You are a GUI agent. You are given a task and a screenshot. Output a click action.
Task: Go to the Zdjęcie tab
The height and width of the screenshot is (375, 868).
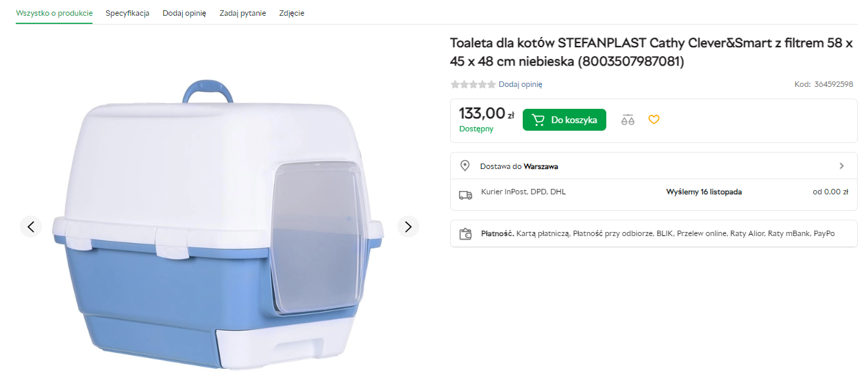point(292,13)
